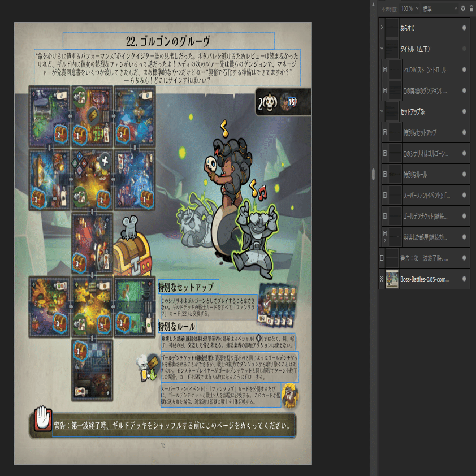Select the ゴールデンチケット(継続効果) paragraph on the page

point(230,367)
